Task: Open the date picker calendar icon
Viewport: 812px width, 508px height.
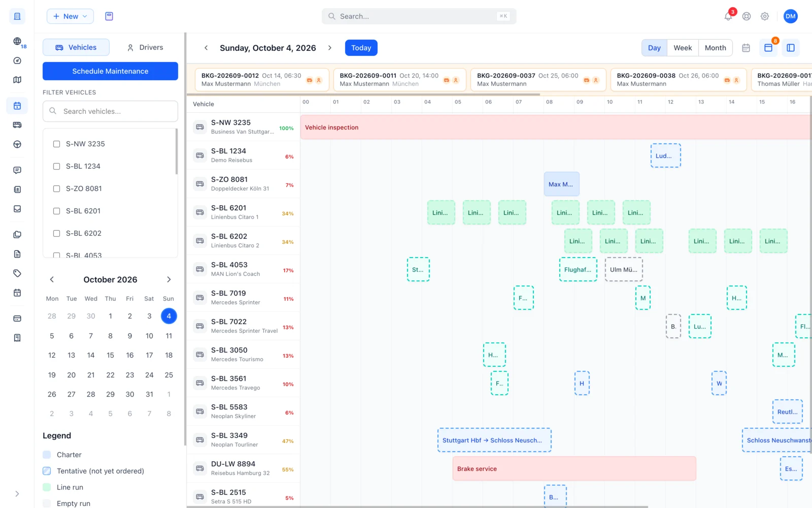Action: pyautogui.click(x=746, y=48)
